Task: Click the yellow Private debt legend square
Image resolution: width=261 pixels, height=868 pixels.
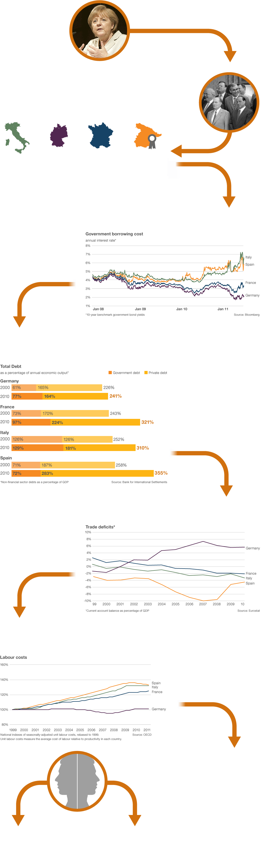Action: pos(146,372)
